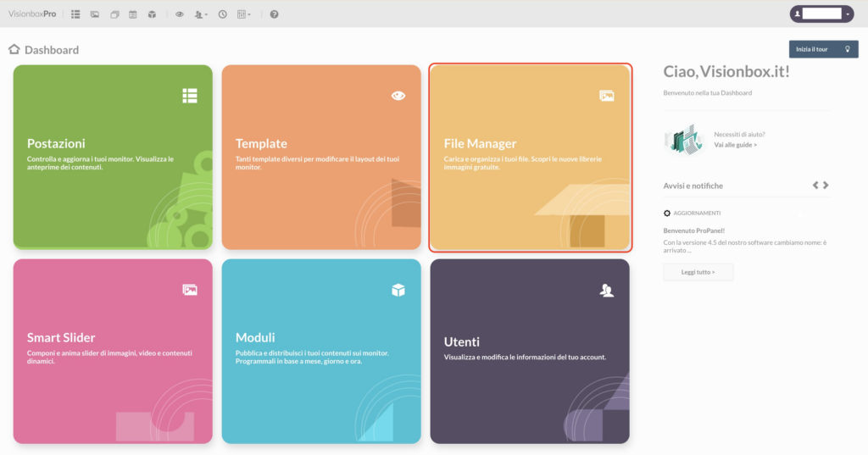Click the Leggi tutto button
This screenshot has height=455, width=868.
click(x=698, y=272)
